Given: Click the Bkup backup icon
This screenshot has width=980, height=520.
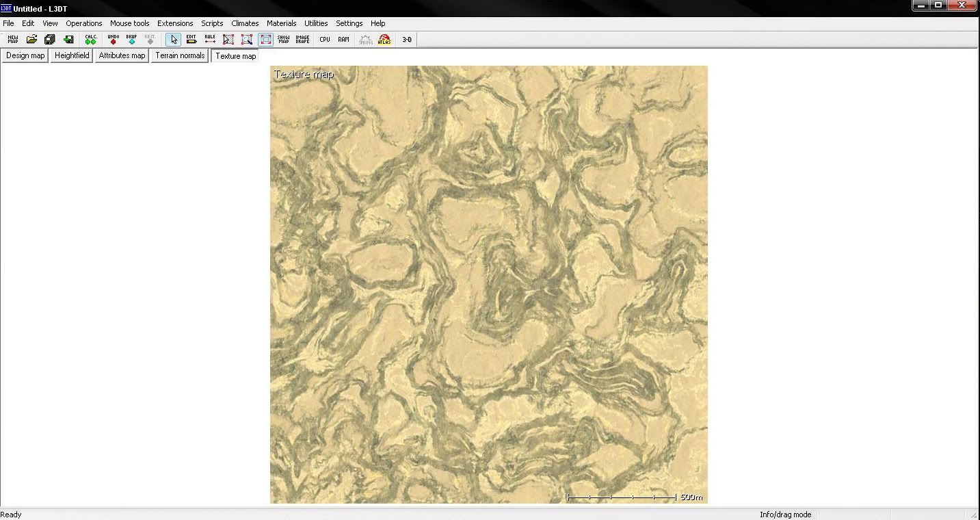Looking at the screenshot, I should pyautogui.click(x=131, y=40).
